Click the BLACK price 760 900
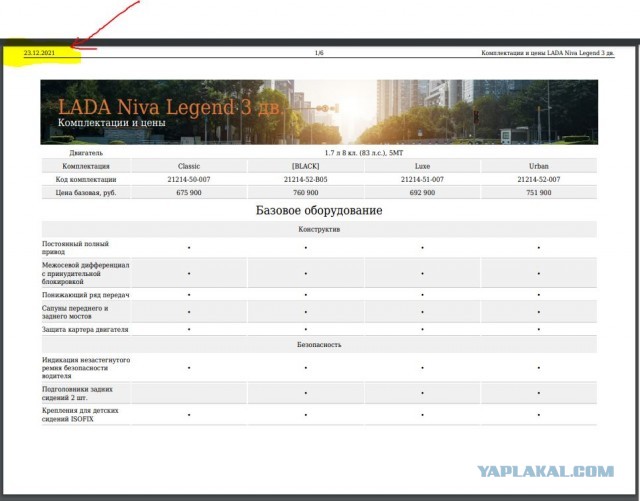This screenshot has height=501, width=640. pyautogui.click(x=306, y=192)
